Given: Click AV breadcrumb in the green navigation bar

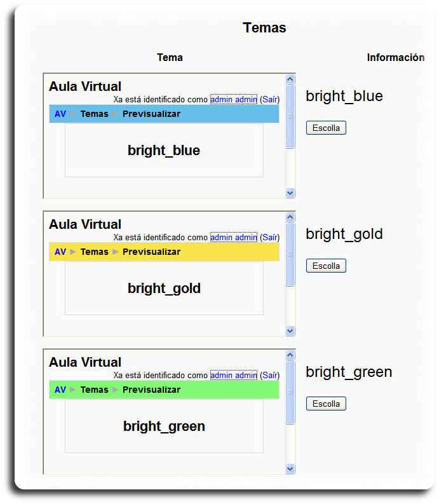Looking at the screenshot, I should [60, 390].
